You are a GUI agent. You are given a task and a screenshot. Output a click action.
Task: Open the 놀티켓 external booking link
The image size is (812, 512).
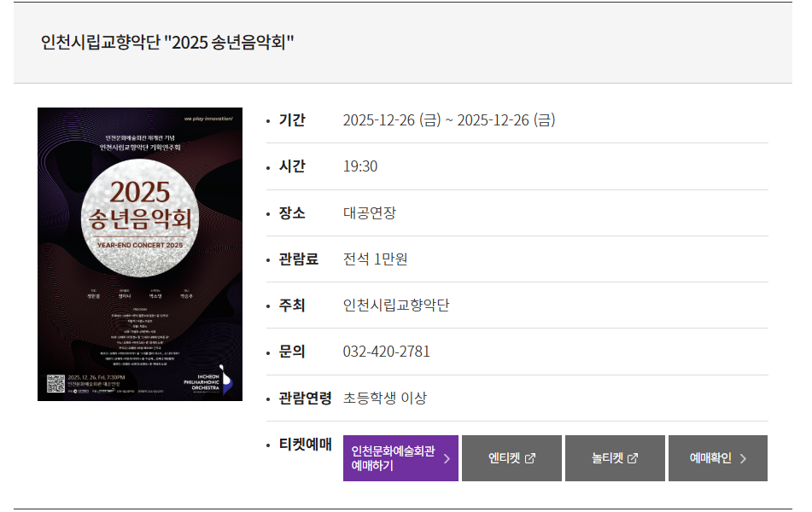(x=615, y=458)
